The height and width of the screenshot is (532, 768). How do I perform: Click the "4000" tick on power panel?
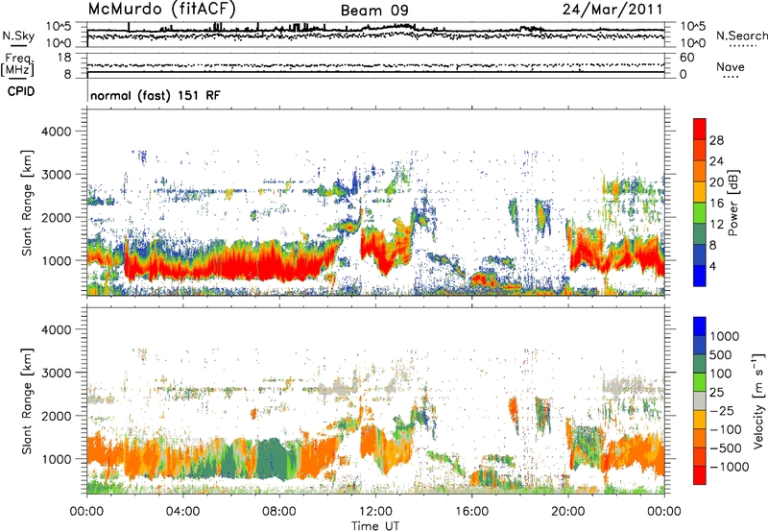tap(57, 132)
